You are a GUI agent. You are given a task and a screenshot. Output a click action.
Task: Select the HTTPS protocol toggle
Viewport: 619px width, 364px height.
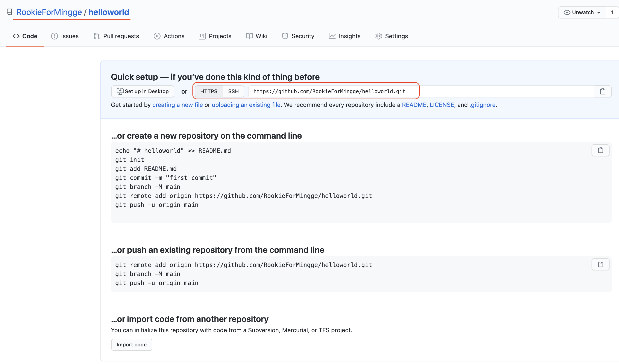[209, 91]
